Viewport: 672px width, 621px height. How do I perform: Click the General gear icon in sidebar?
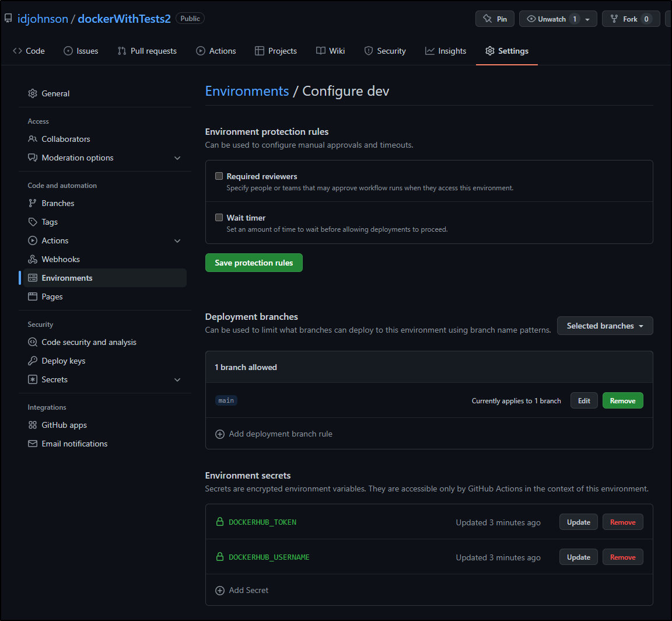pos(33,93)
